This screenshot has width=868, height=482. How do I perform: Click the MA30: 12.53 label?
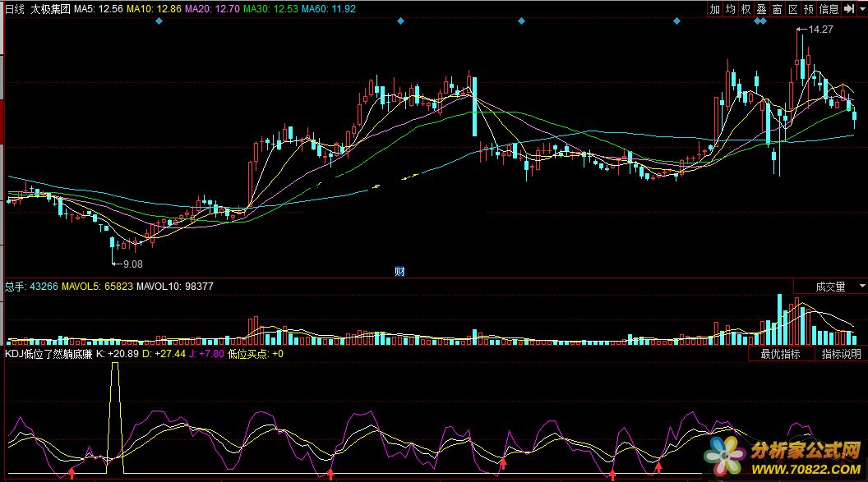[270, 9]
